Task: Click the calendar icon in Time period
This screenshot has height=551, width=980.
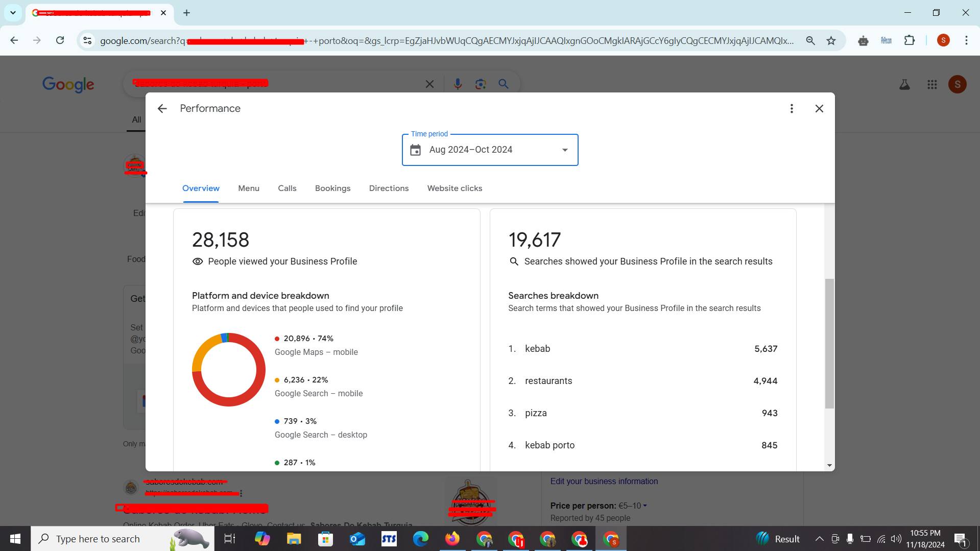Action: [x=416, y=150]
